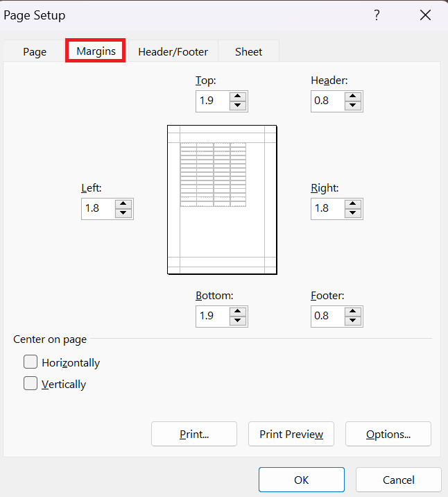The height and width of the screenshot is (497, 448).
Task: Increase the Left margin value
Action: click(123, 204)
